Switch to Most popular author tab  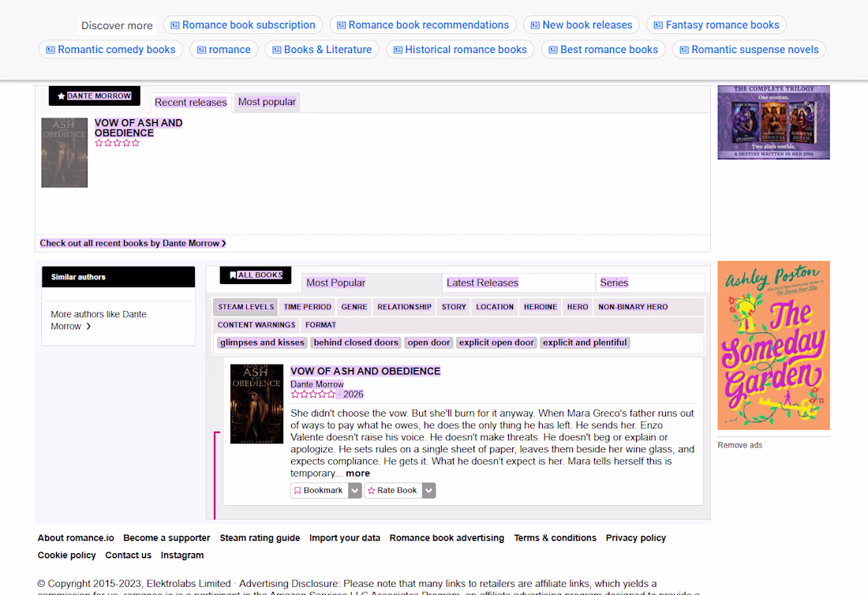(x=267, y=102)
